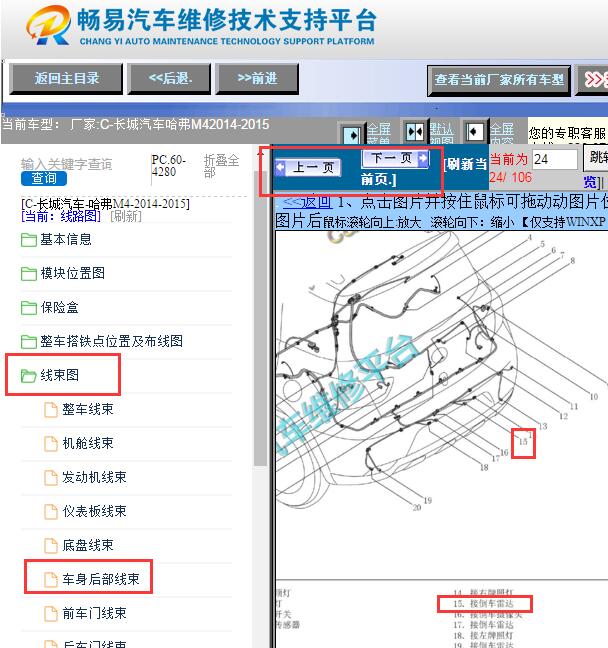Viewport: 608px width, 648px height.
Task: Click the 整车搭铁点位置及布线图 folder icon
Action: click(x=29, y=341)
